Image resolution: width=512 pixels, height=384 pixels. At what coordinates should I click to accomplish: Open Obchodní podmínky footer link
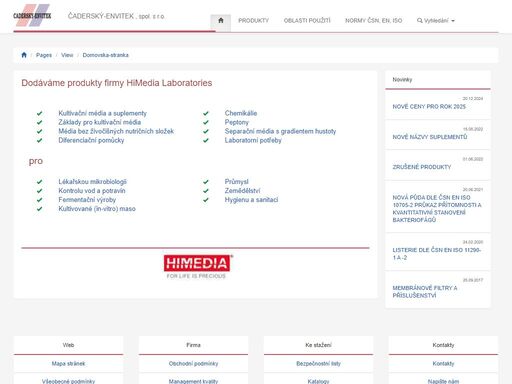[193, 364]
